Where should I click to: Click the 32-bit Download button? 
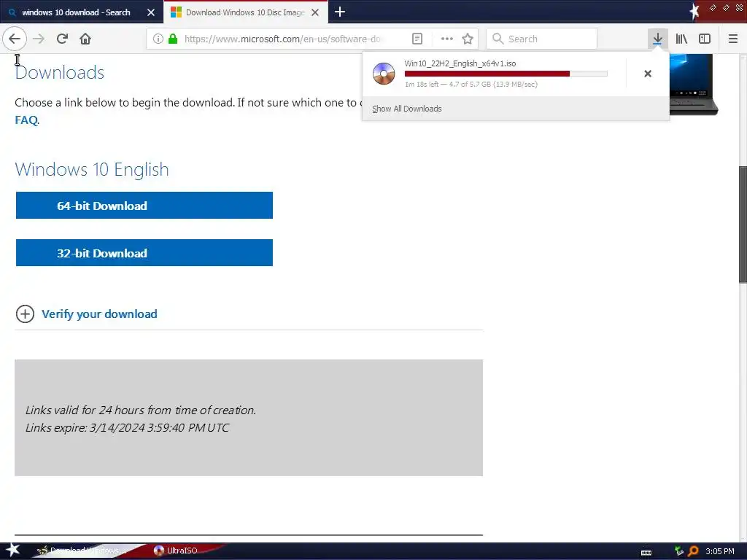144,252
